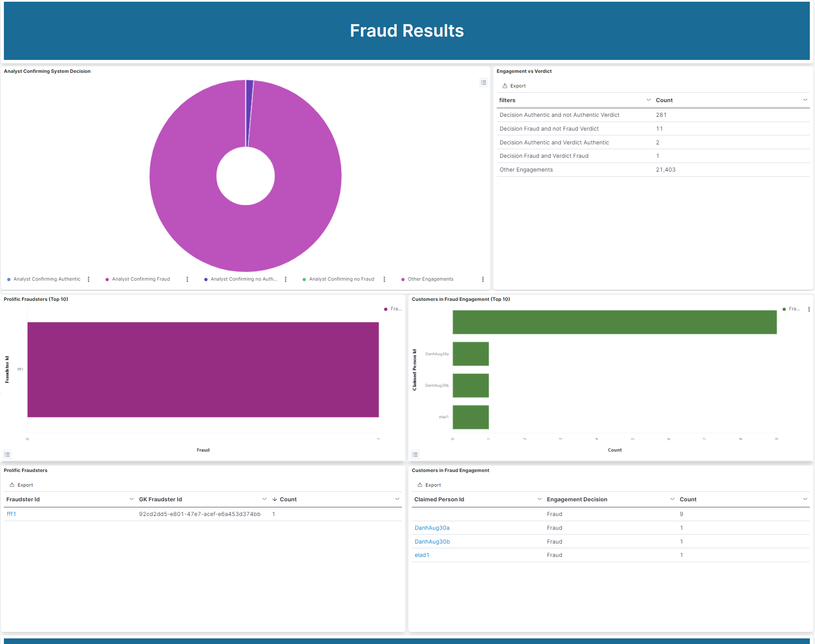Select Decision Fraud and Verdict Fraud row

[653, 156]
